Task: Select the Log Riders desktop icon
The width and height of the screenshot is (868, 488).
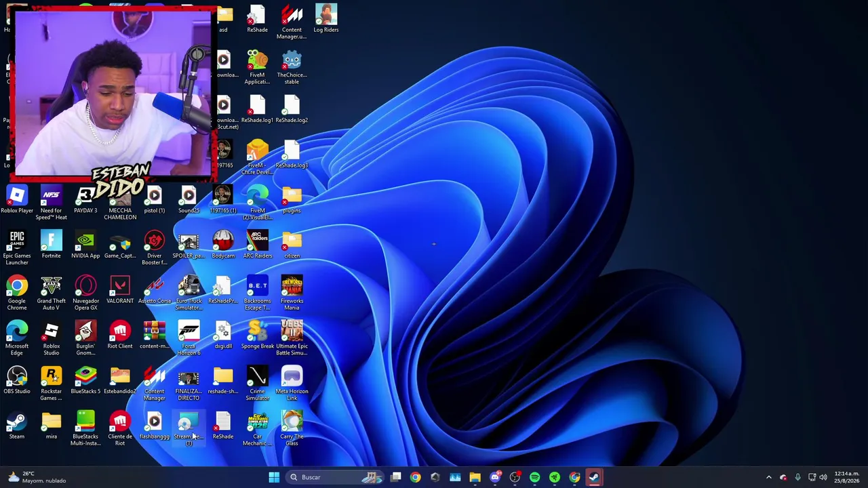Action: pos(326,19)
